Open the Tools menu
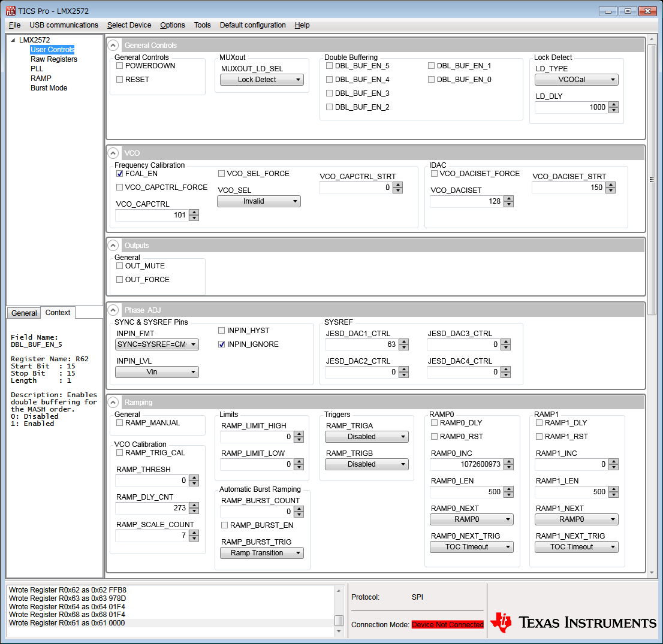 (202, 25)
